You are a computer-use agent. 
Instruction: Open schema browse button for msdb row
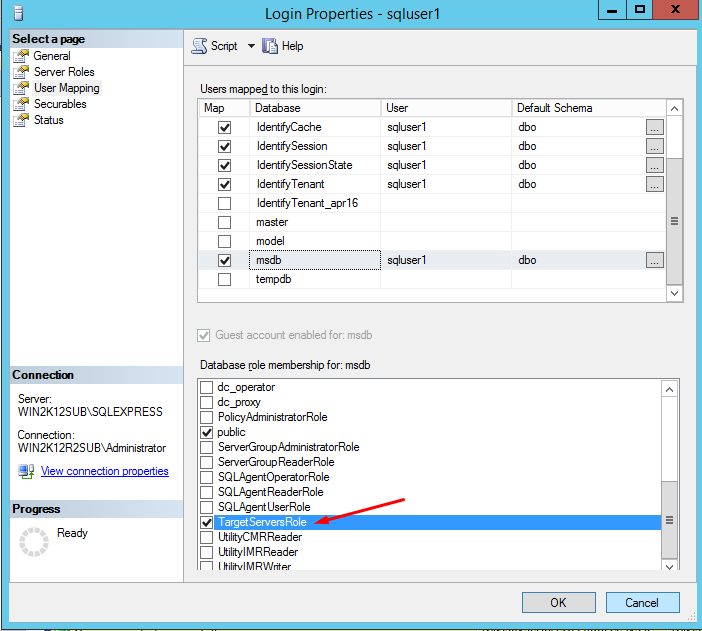pos(654,260)
